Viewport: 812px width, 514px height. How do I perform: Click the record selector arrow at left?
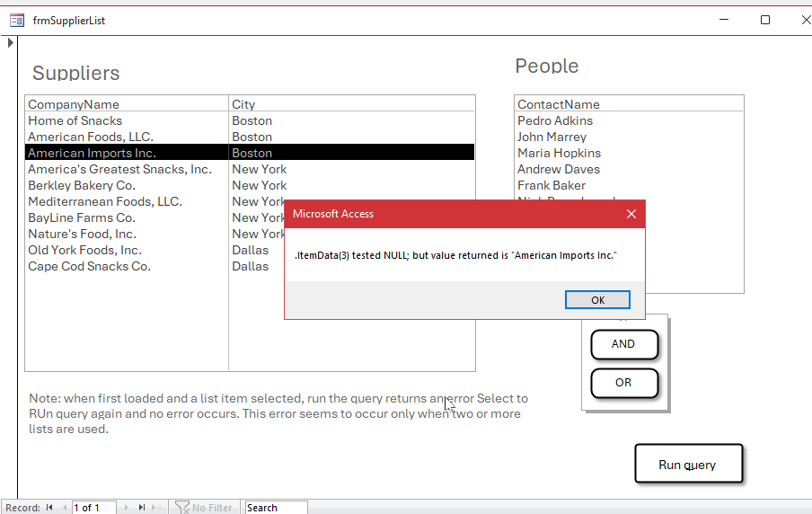[x=10, y=42]
